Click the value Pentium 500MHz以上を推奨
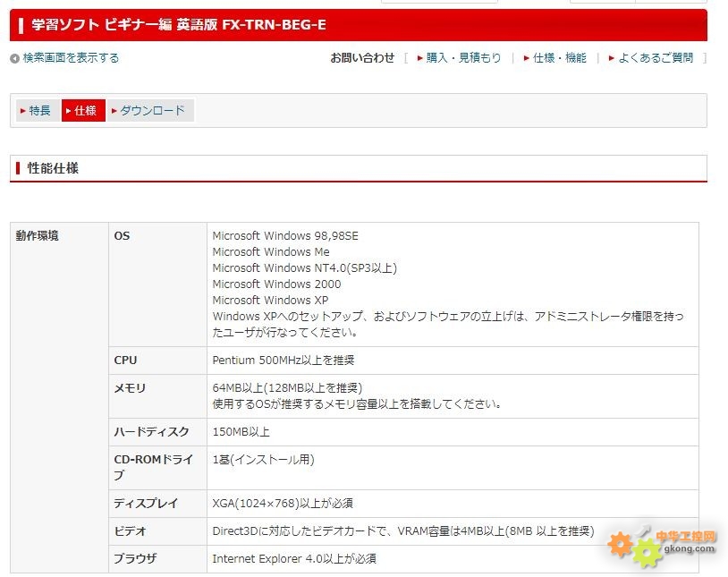This screenshot has height=577, width=728. point(284,360)
